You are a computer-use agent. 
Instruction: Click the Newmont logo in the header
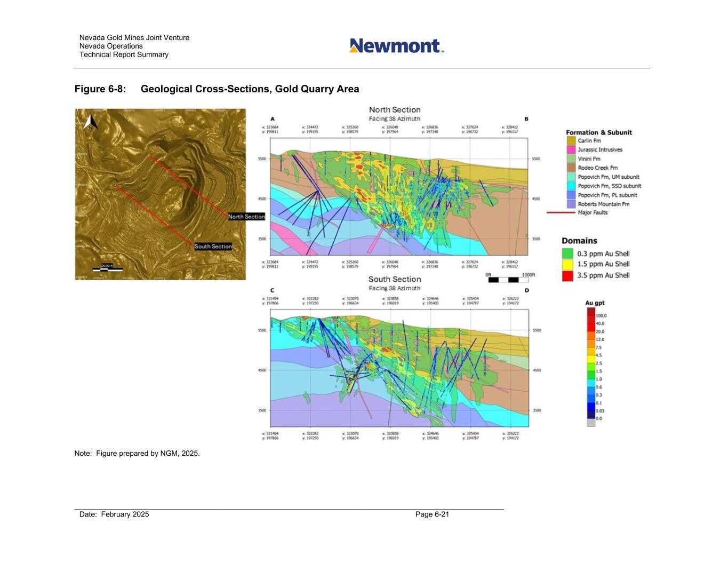[x=396, y=46]
